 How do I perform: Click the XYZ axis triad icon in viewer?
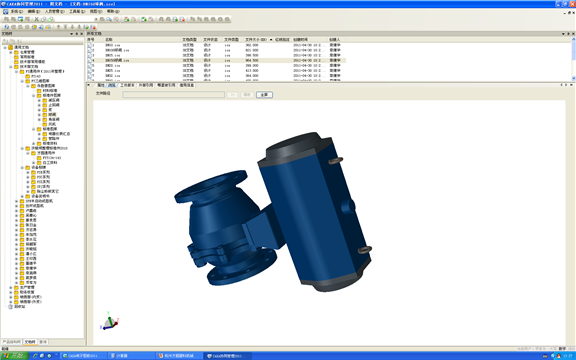(x=109, y=321)
